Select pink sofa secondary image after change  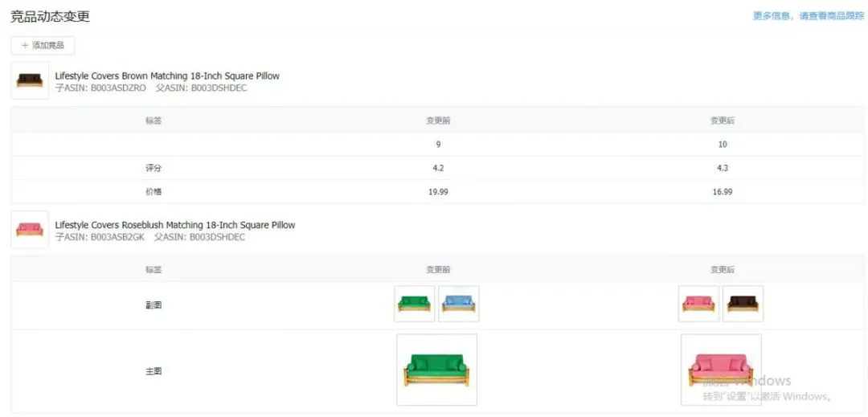pos(698,304)
